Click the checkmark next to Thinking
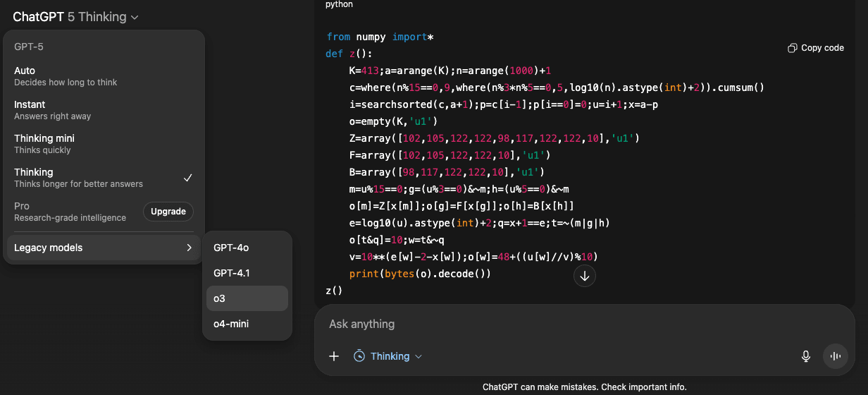The height and width of the screenshot is (395, 868). (188, 178)
